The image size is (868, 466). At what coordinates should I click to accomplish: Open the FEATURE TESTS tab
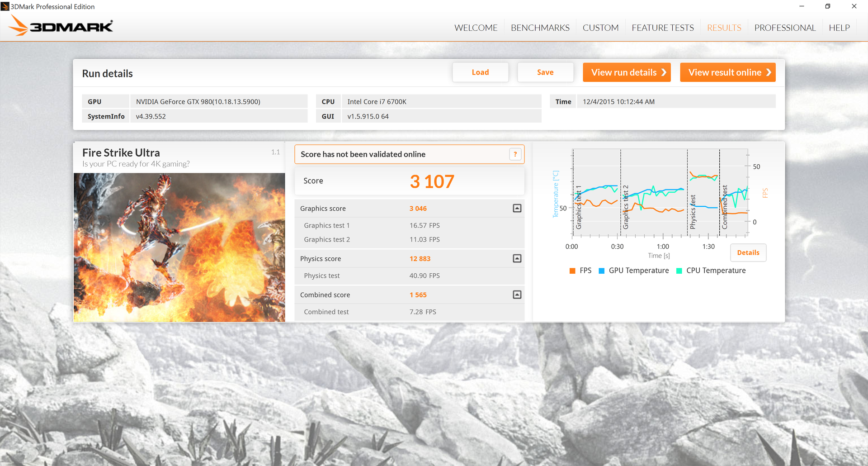663,28
